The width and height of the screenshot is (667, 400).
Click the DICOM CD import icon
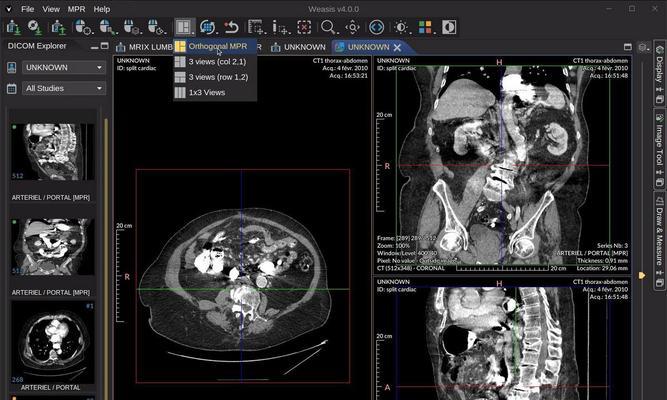pos(35,27)
